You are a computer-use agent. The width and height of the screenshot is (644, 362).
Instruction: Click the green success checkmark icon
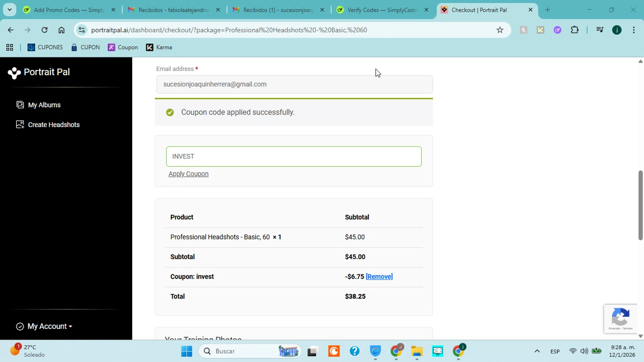[x=170, y=113]
